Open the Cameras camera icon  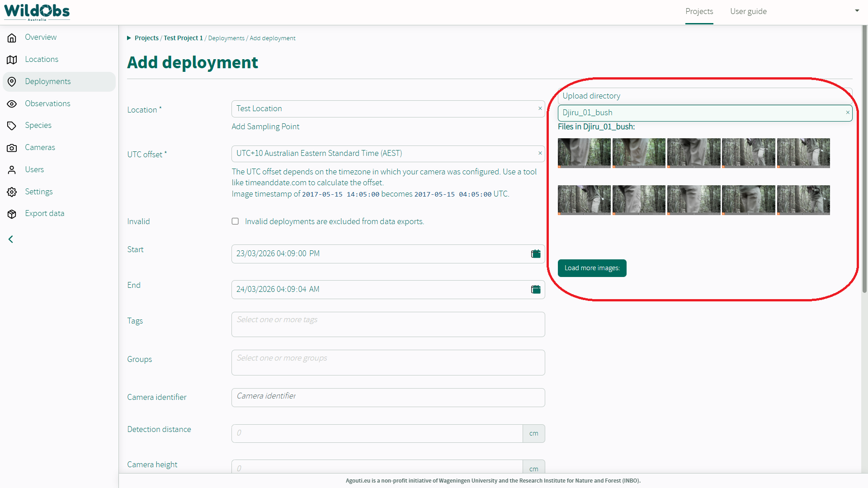[x=12, y=148]
